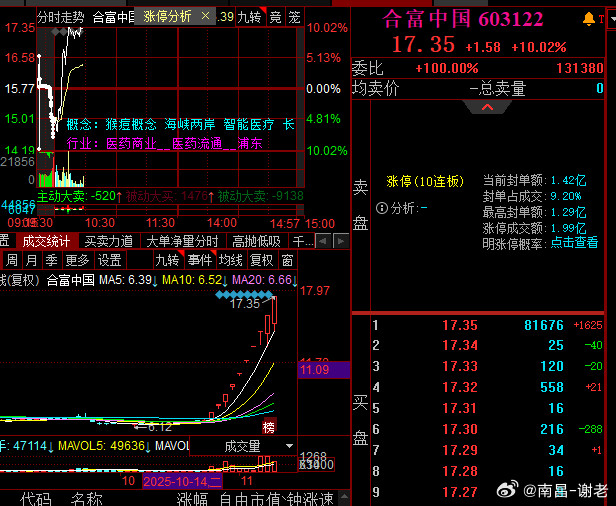The height and width of the screenshot is (506, 616).
Task: Click the orange alert bell icon
Action: click(x=588, y=19)
